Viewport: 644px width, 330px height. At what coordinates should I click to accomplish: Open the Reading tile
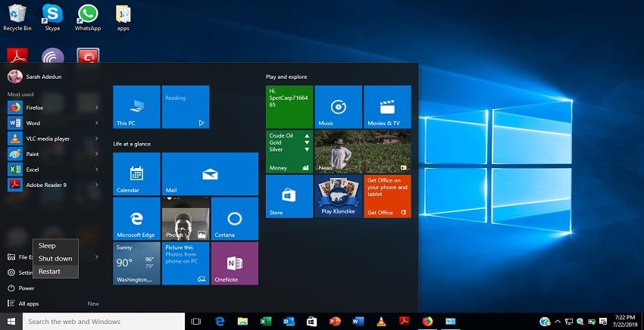coord(186,107)
